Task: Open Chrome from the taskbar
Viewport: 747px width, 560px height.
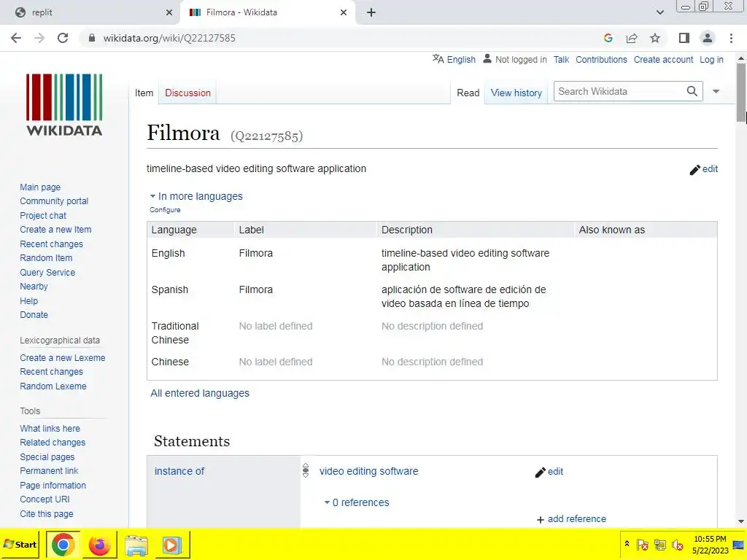Action: click(x=63, y=544)
